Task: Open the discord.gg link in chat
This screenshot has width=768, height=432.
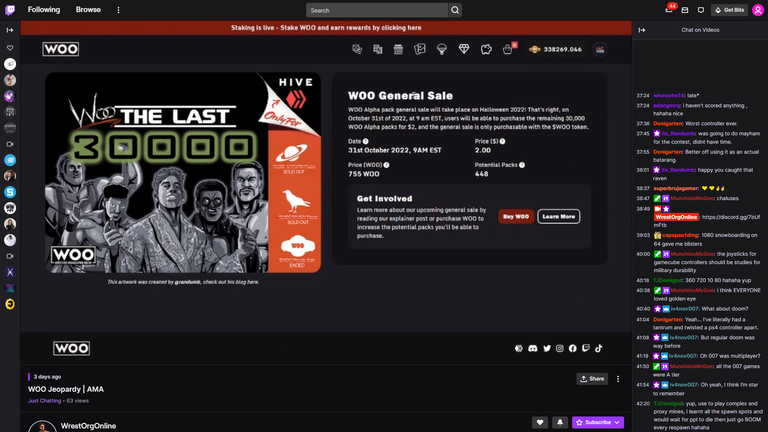Action: [x=707, y=221]
